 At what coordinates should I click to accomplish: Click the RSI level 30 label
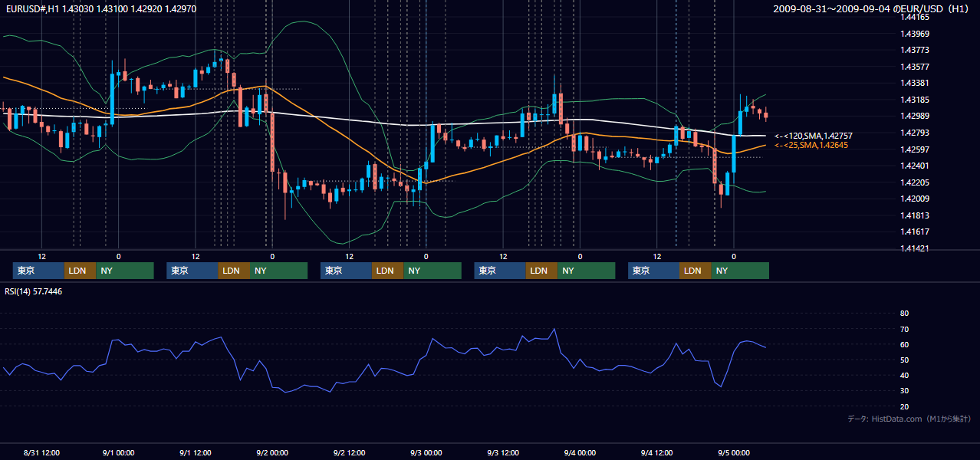click(904, 391)
